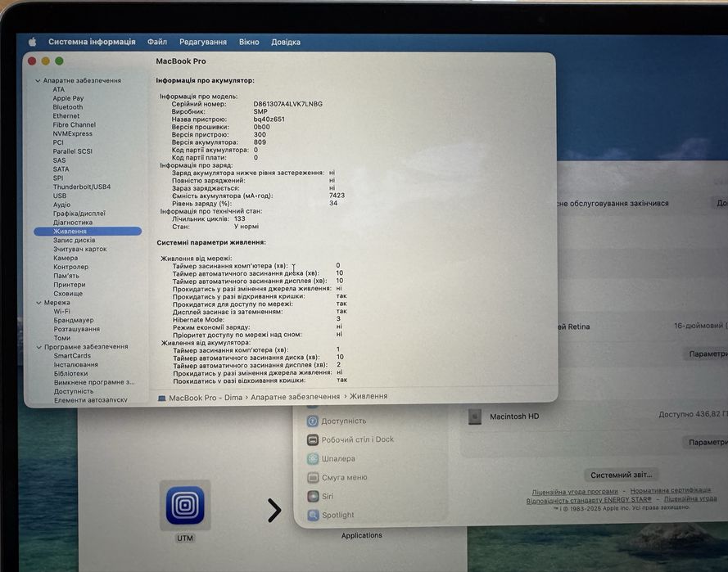Collapse the Мережа section
The image size is (728, 572).
pyautogui.click(x=38, y=303)
